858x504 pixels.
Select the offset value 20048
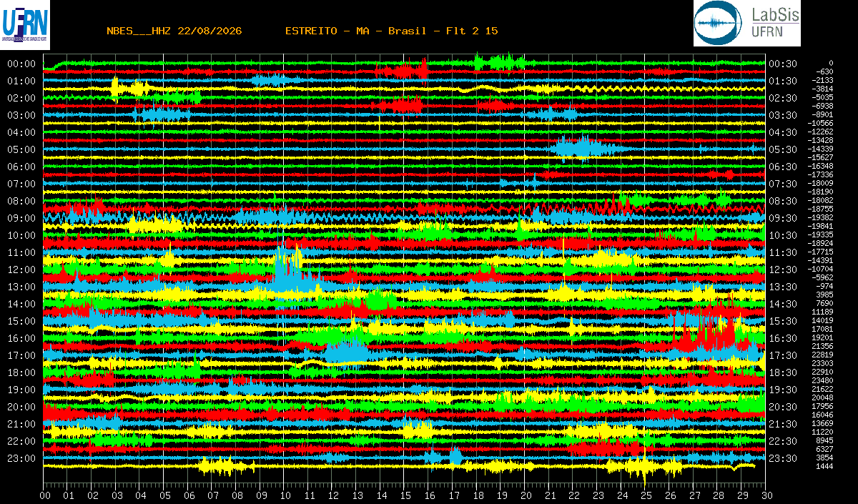(x=823, y=397)
